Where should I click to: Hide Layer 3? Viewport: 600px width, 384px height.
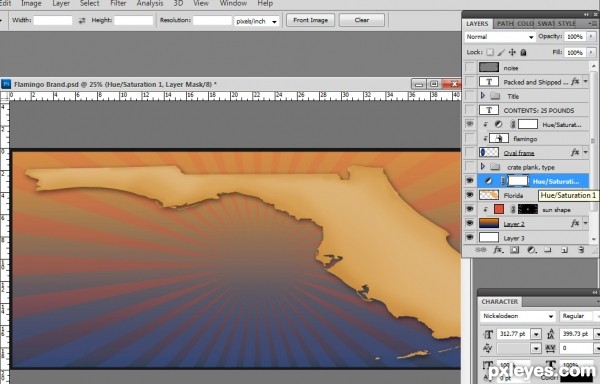(x=470, y=238)
